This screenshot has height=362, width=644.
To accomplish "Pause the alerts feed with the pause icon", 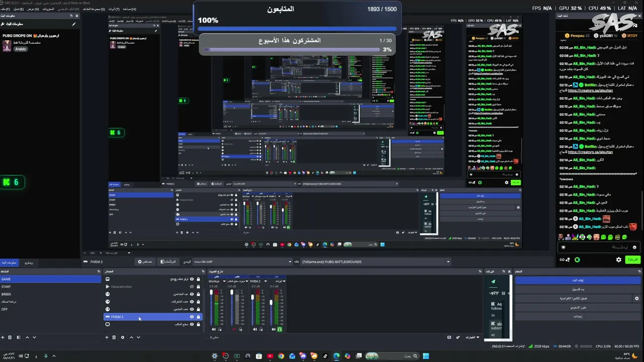I will pyautogui.click(x=503, y=293).
